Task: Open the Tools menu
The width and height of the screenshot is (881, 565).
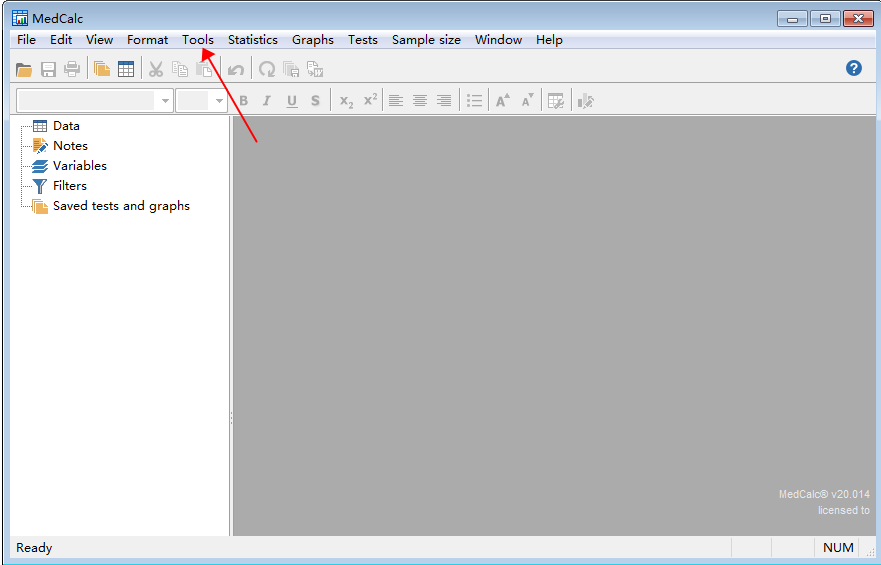Action: 198,40
